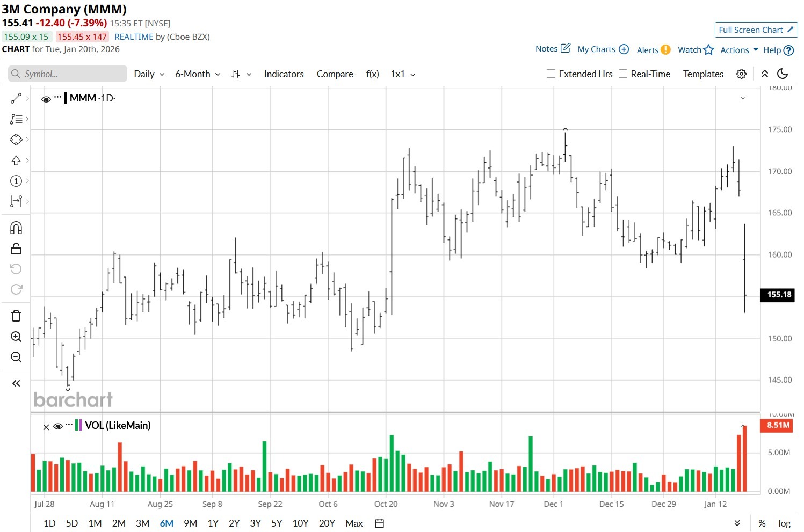Open Notes with the pencil icon
Viewport: 804px width, 532px height.
(x=566, y=48)
